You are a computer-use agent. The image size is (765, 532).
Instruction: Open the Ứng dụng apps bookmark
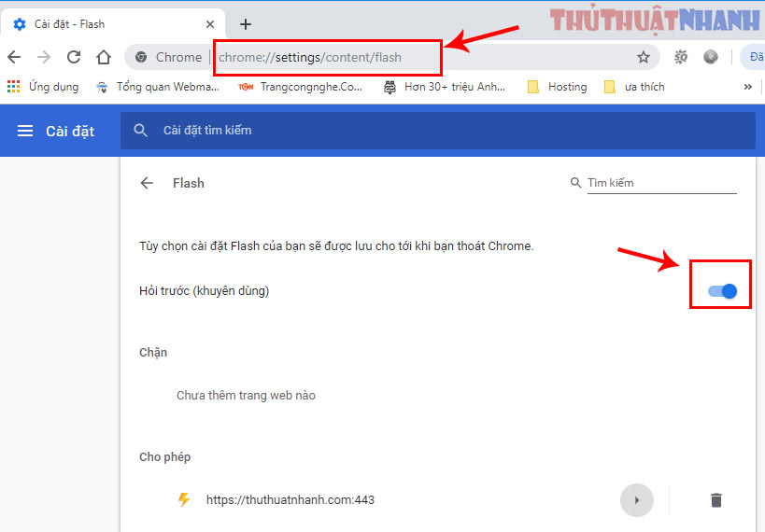point(43,87)
